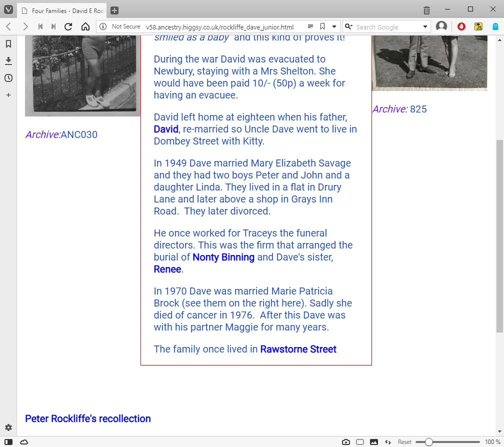Toggle side panel visibility in status bar
504x447 pixels.
pyautogui.click(x=8, y=442)
